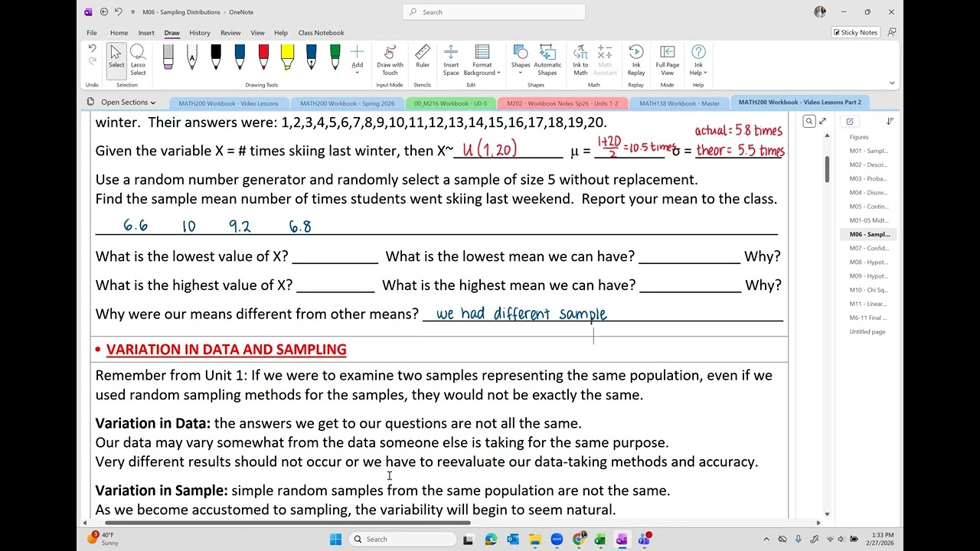
Task: Click the expand page arrows icon
Action: click(823, 121)
